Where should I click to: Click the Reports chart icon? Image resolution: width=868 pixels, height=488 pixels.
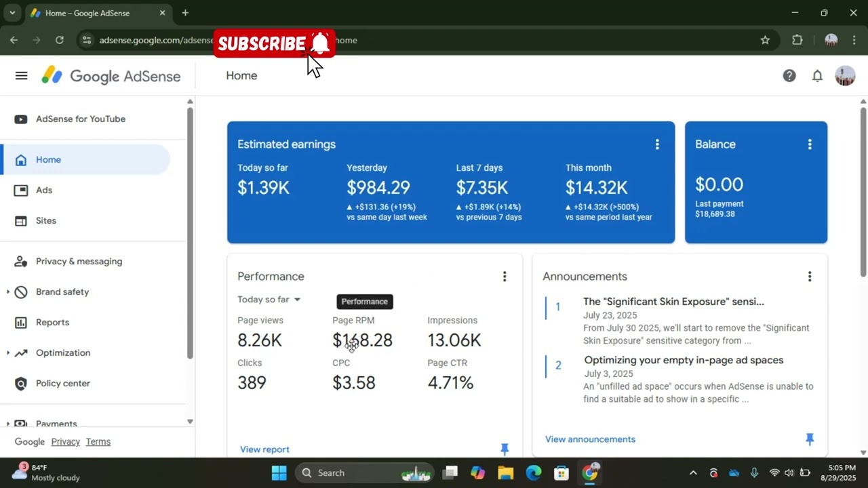coord(21,323)
